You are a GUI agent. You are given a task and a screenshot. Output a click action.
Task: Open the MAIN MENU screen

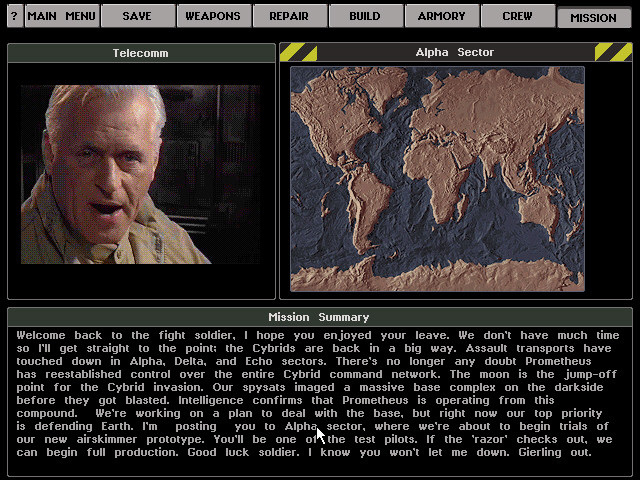(x=62, y=16)
